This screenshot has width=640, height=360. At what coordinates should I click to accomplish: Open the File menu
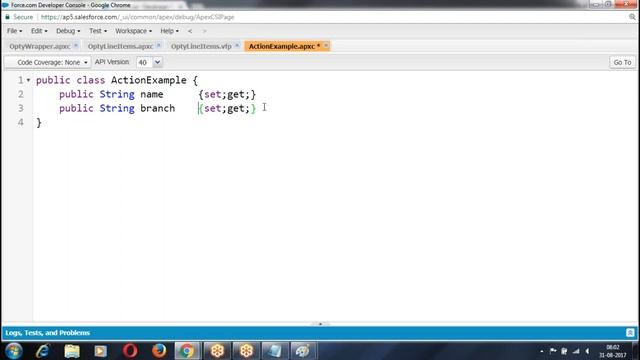coord(14,31)
